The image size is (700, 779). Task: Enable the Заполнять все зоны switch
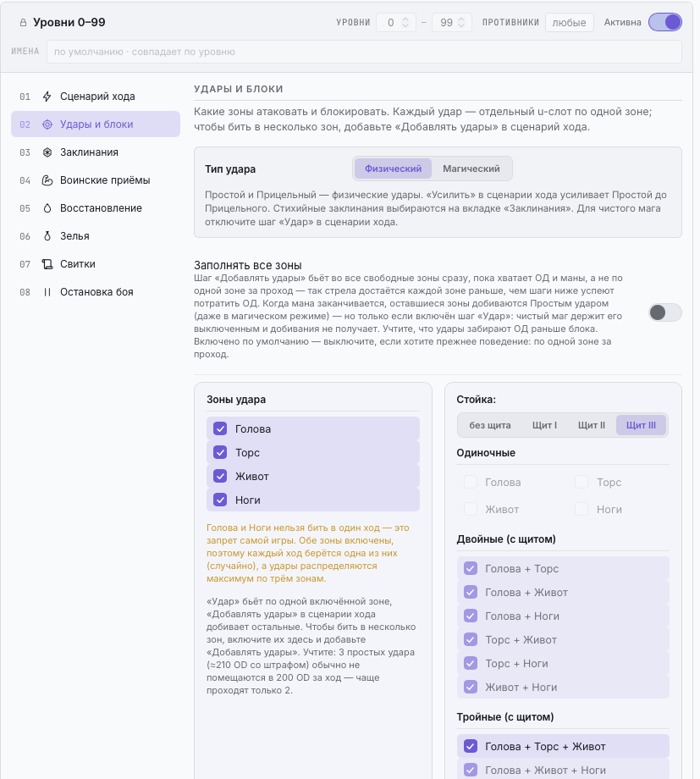click(664, 312)
